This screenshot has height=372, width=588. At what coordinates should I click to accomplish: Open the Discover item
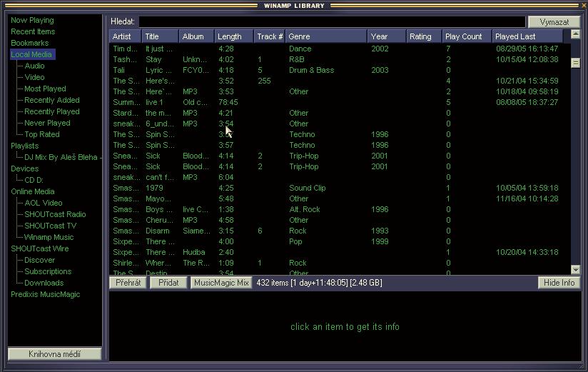coord(39,260)
